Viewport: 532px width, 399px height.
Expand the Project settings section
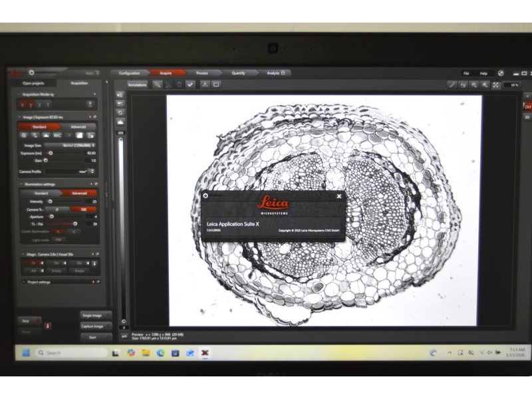point(24,282)
